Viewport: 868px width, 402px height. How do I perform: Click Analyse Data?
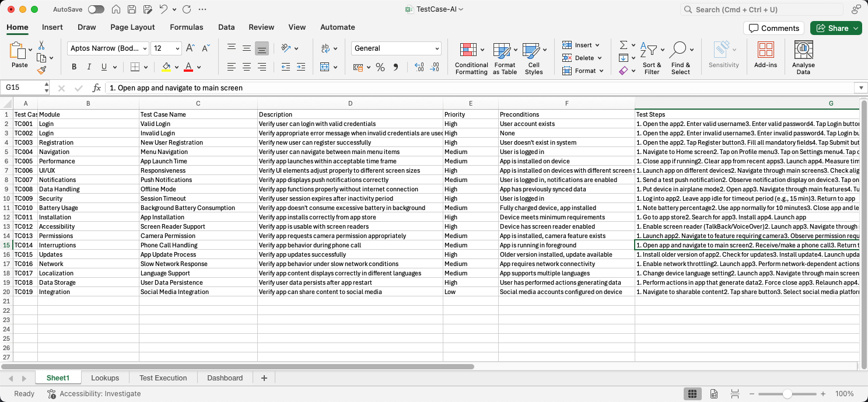[x=803, y=58]
